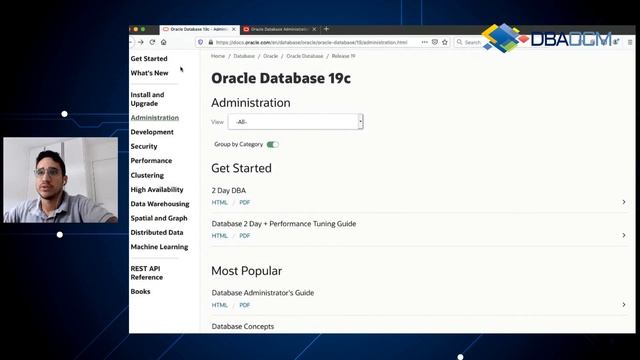Open Data Warehousing section
The width and height of the screenshot is (640, 360).
click(x=160, y=204)
